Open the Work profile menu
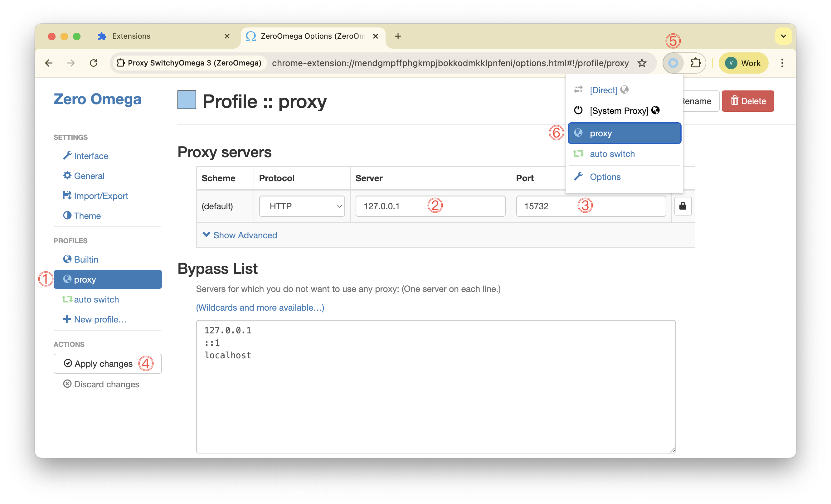Image resolution: width=831 pixels, height=504 pixels. 743,63
